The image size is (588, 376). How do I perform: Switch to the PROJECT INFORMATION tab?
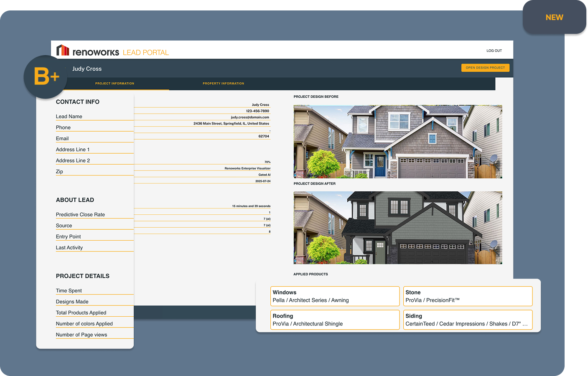[x=115, y=84]
